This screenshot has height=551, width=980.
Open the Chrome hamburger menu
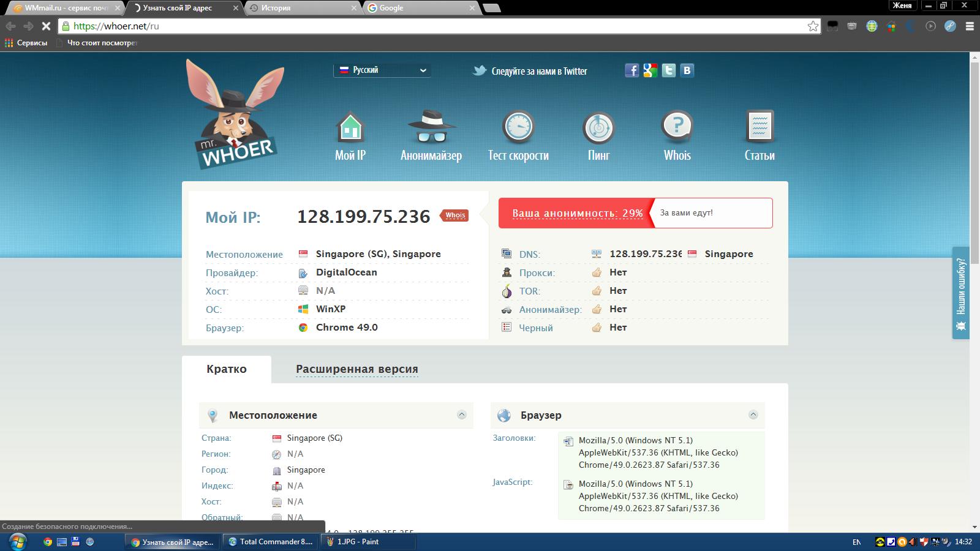970,26
